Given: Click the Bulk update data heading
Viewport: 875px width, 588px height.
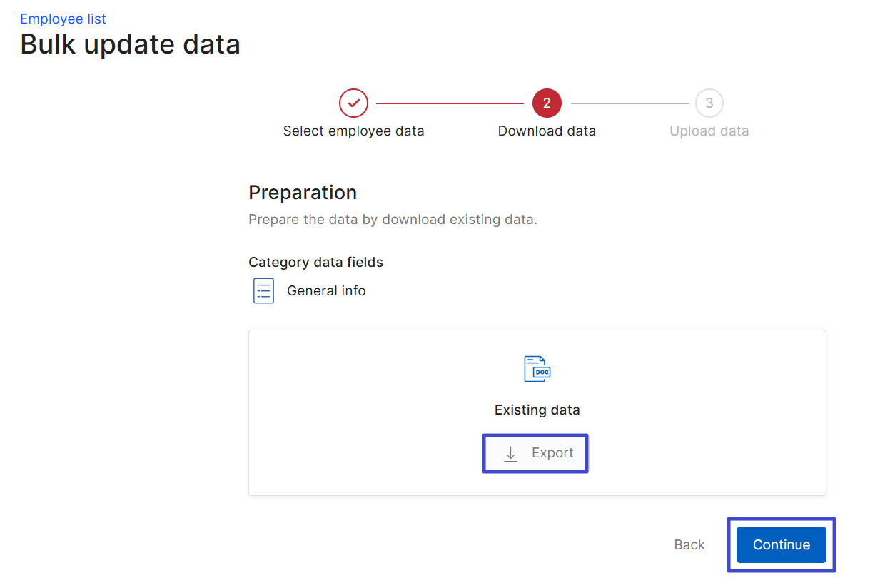Looking at the screenshot, I should 130,44.
